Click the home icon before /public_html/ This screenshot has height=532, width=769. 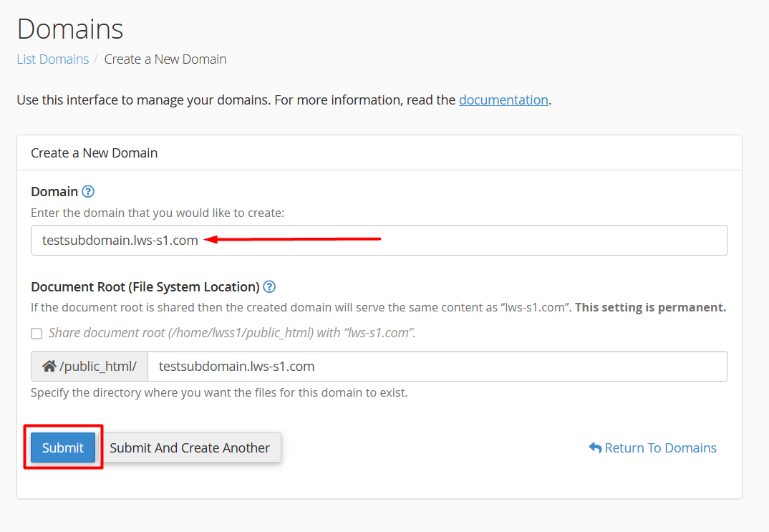(49, 366)
